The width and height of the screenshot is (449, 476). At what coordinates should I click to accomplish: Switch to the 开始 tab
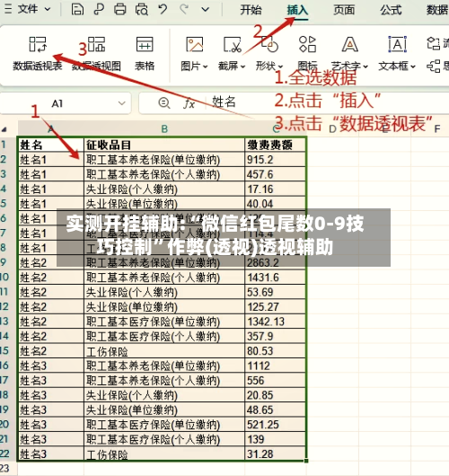[x=251, y=10]
